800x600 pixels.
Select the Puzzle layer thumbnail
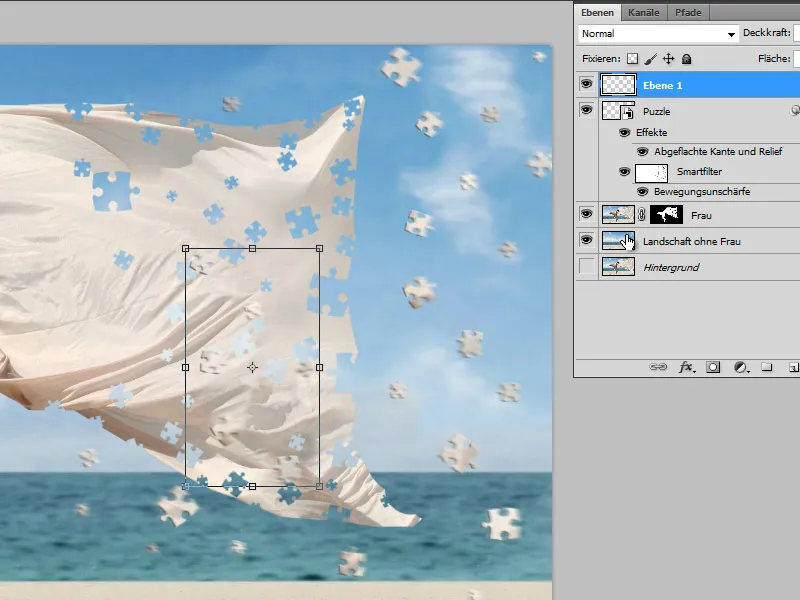618,111
